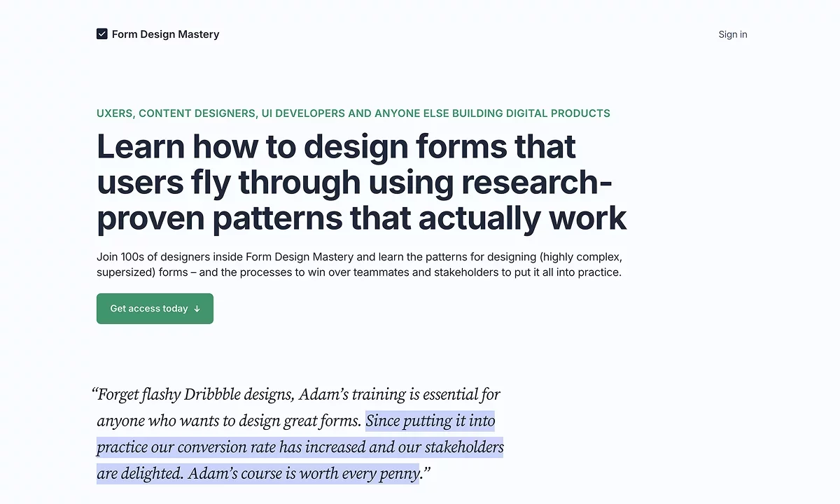The width and height of the screenshot is (840, 504).
Task: Click the checkmark logo icon
Action: click(x=102, y=34)
